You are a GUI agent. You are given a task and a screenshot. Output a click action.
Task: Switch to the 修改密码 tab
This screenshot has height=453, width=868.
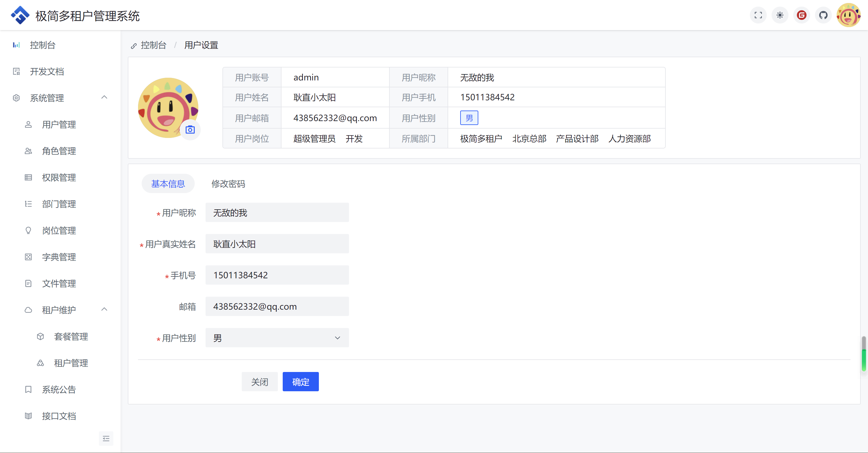(x=228, y=184)
